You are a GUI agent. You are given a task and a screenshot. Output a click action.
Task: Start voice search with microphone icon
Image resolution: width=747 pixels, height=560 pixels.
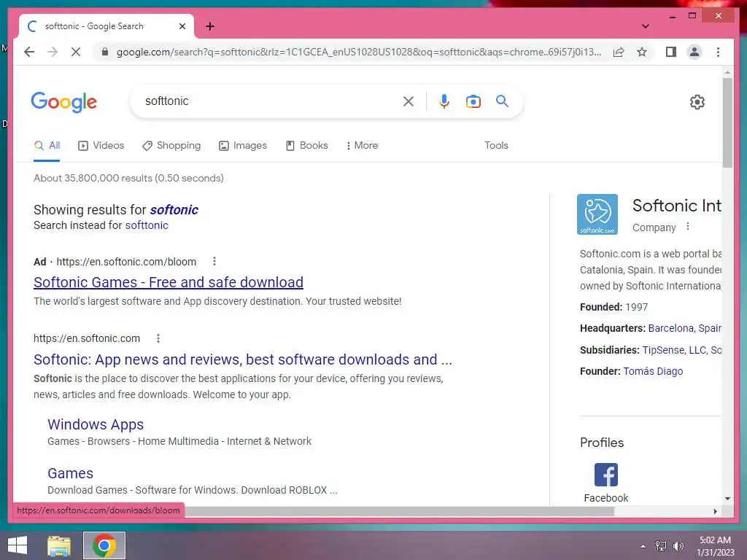(x=444, y=101)
